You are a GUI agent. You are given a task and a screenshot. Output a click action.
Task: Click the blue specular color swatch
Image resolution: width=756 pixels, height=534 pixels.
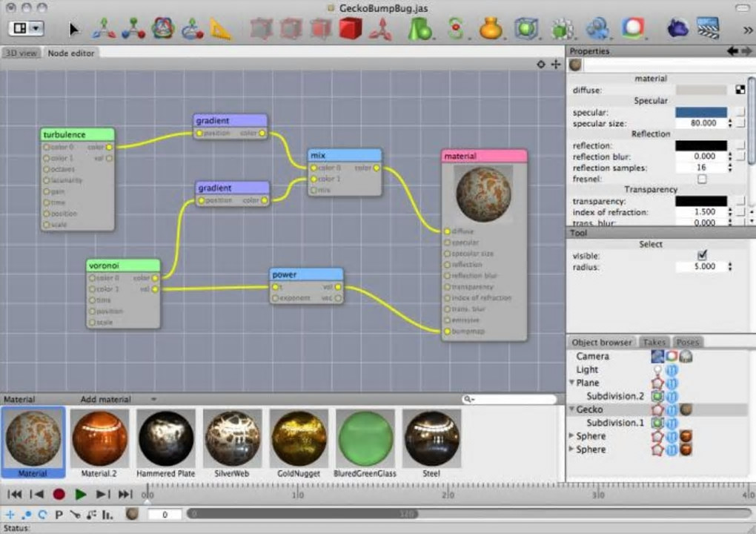700,112
